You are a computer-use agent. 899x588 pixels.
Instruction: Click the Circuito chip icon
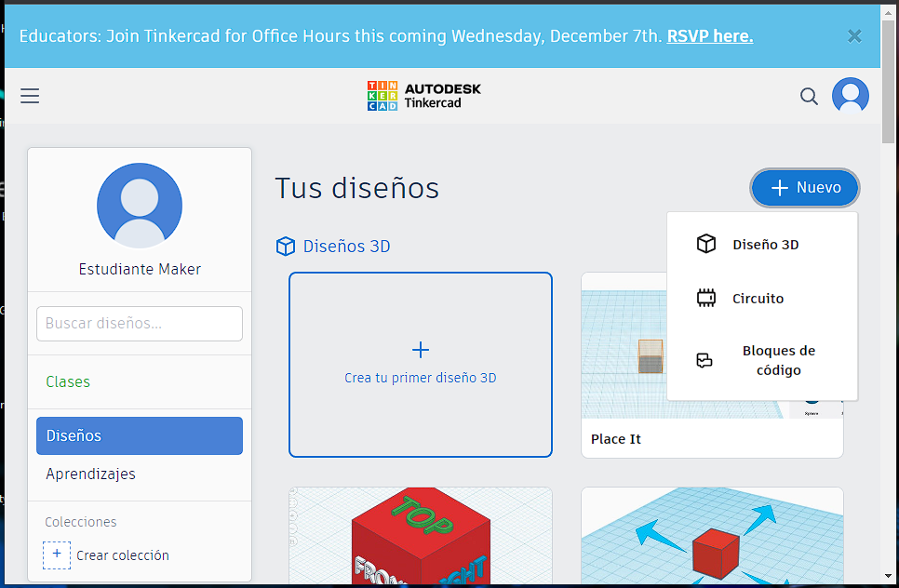(x=706, y=299)
